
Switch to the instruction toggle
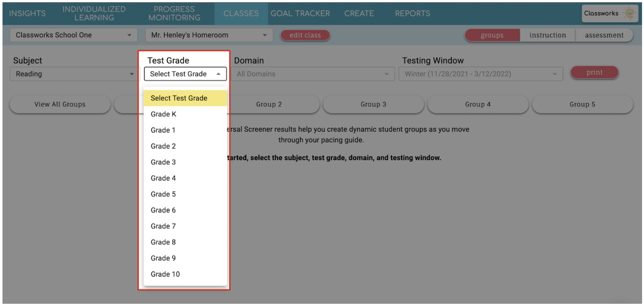(547, 35)
